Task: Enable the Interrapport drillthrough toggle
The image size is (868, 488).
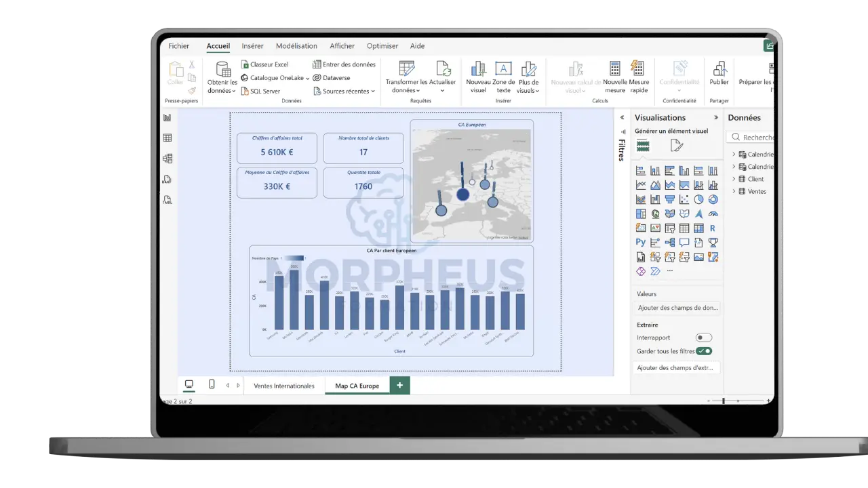Action: [x=703, y=337]
